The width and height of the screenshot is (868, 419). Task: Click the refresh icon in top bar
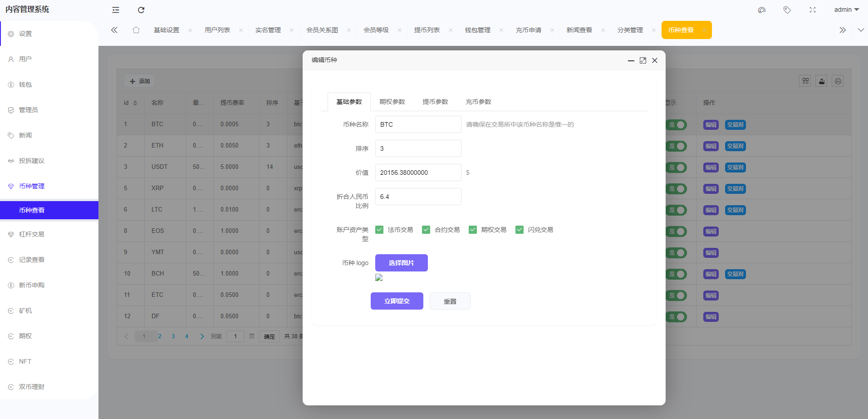[x=141, y=10]
